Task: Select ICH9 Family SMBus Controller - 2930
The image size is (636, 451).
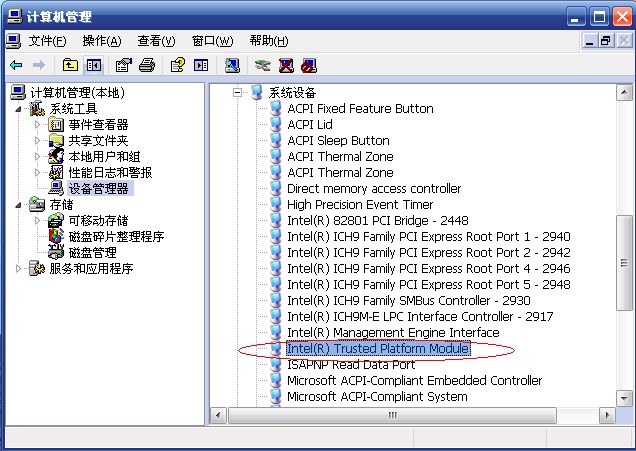Action: coord(408,301)
